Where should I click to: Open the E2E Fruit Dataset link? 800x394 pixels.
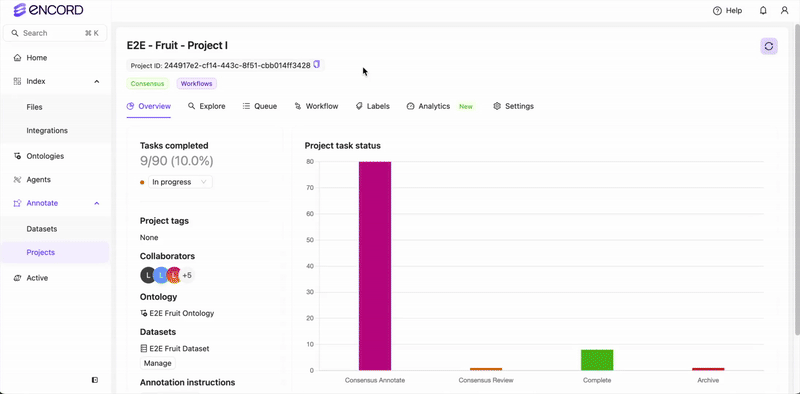[174, 349]
